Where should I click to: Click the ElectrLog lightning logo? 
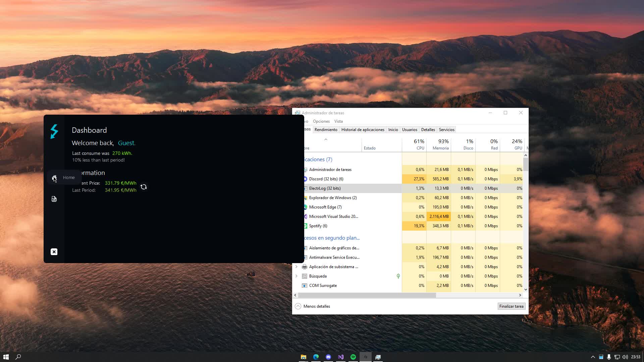tap(54, 132)
